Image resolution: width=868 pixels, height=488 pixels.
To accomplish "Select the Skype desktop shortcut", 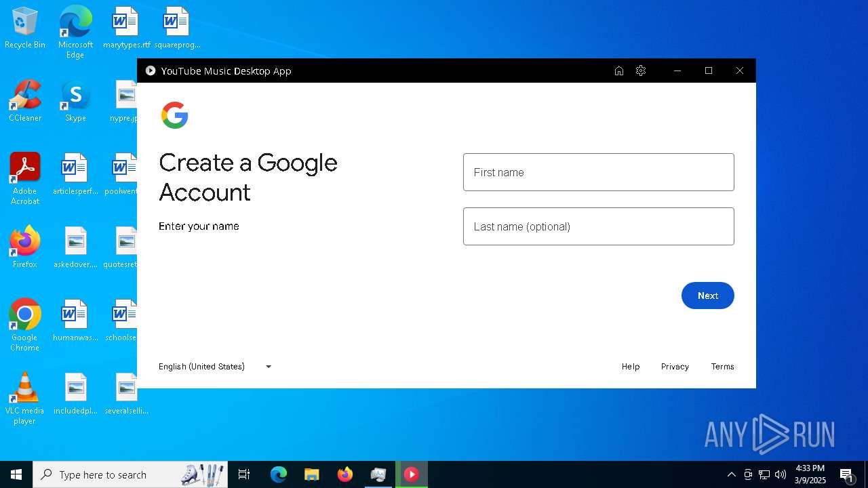I will [x=75, y=102].
